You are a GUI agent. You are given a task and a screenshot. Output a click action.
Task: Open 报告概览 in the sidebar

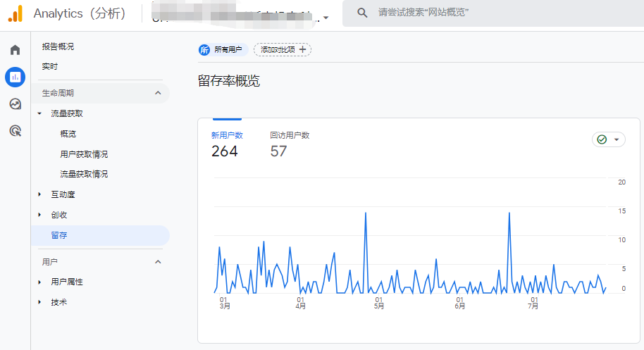(x=58, y=46)
